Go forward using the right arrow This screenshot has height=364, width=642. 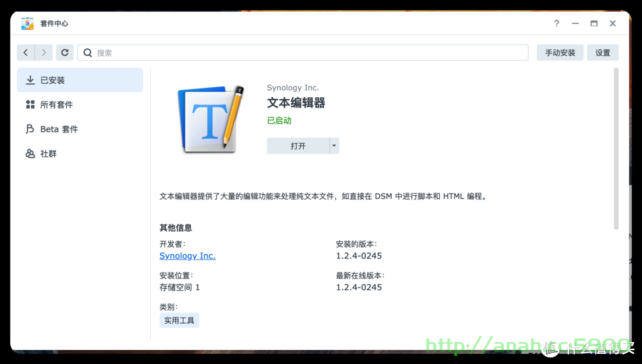(44, 52)
